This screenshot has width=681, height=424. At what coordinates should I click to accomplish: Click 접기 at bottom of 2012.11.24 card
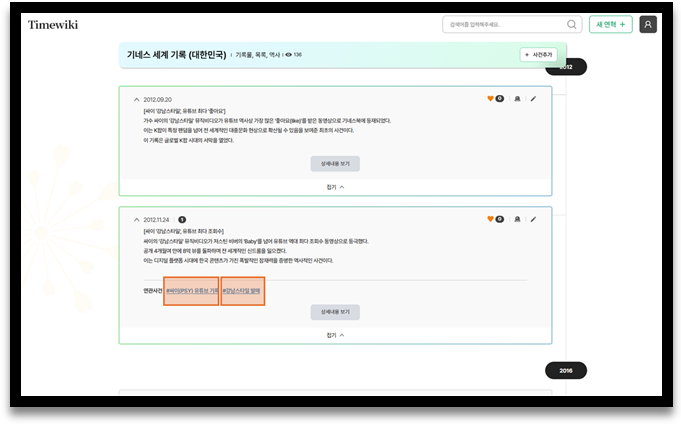pyautogui.click(x=335, y=335)
